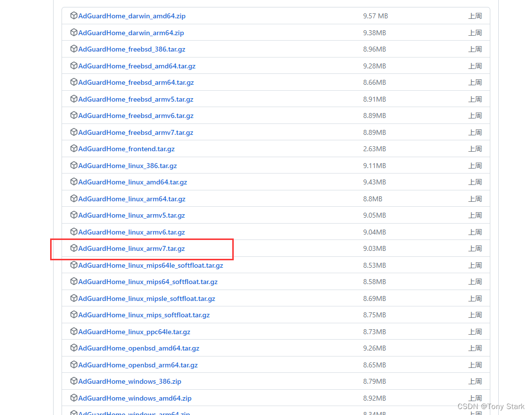Click the 上周 date in windows_386 row
The height and width of the screenshot is (415, 532).
(475, 381)
